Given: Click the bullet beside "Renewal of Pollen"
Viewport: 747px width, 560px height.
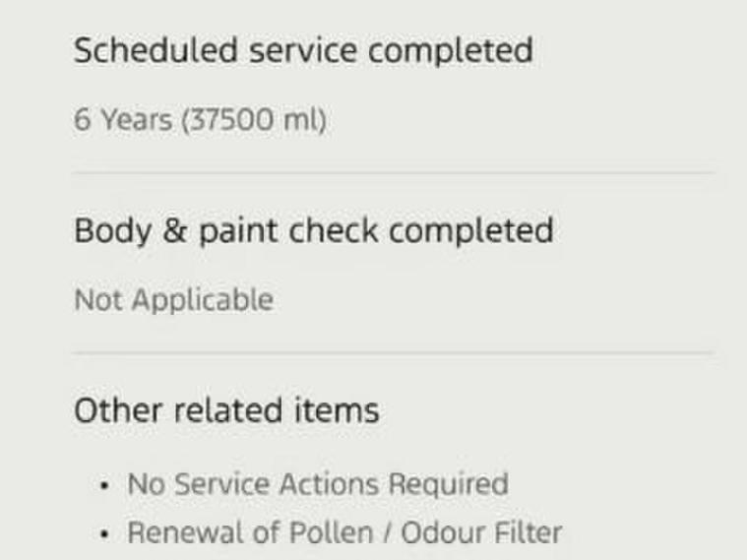Looking at the screenshot, I should pyautogui.click(x=104, y=533).
